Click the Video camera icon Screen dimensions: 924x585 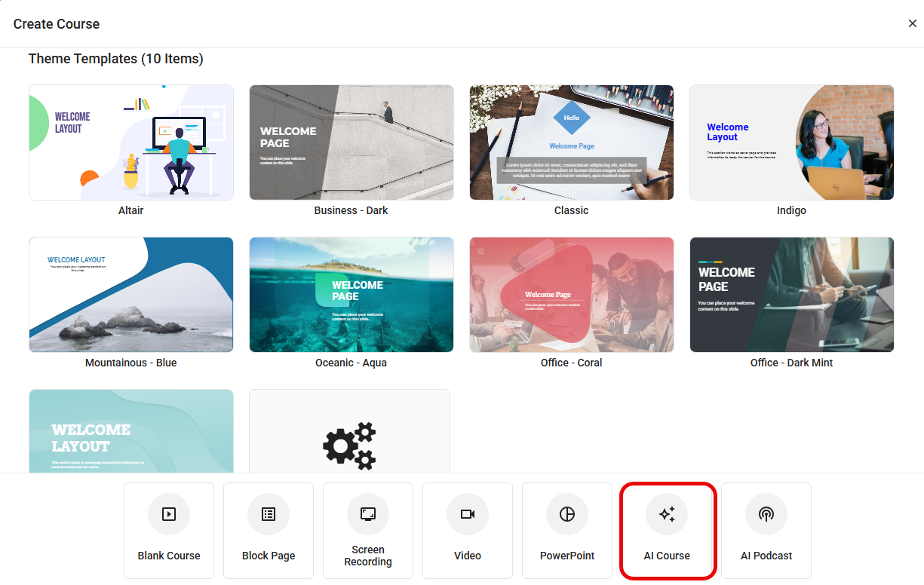point(468,514)
